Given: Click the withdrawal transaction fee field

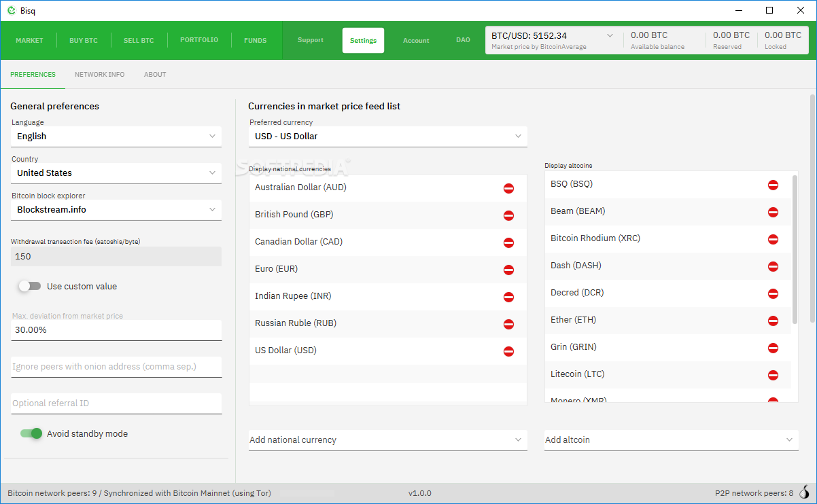Looking at the screenshot, I should [x=116, y=256].
